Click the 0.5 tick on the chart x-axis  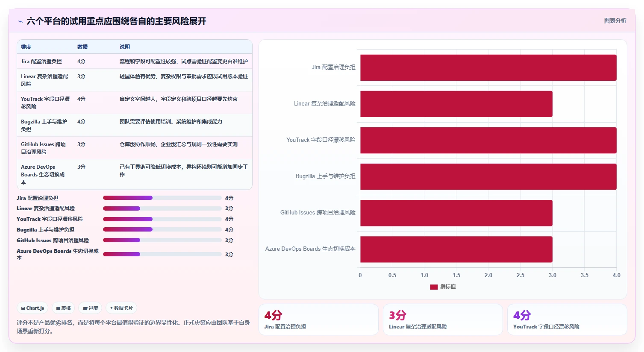point(392,276)
